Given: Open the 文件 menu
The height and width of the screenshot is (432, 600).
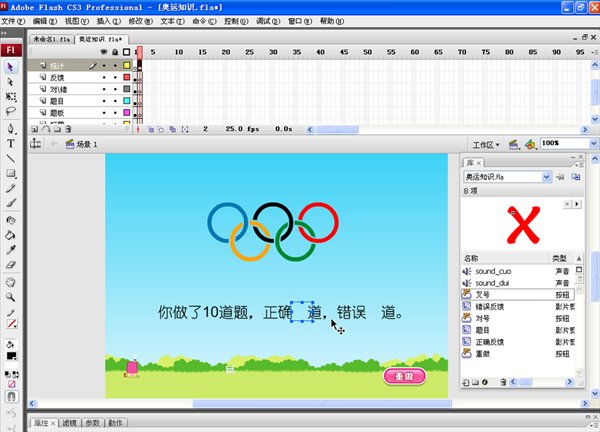Looking at the screenshot, I should 13,21.
